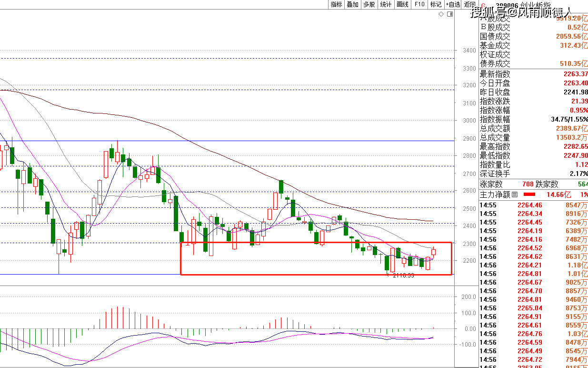
Task: Select first 14:55 tick row at 2264.46
Action: pos(533,205)
